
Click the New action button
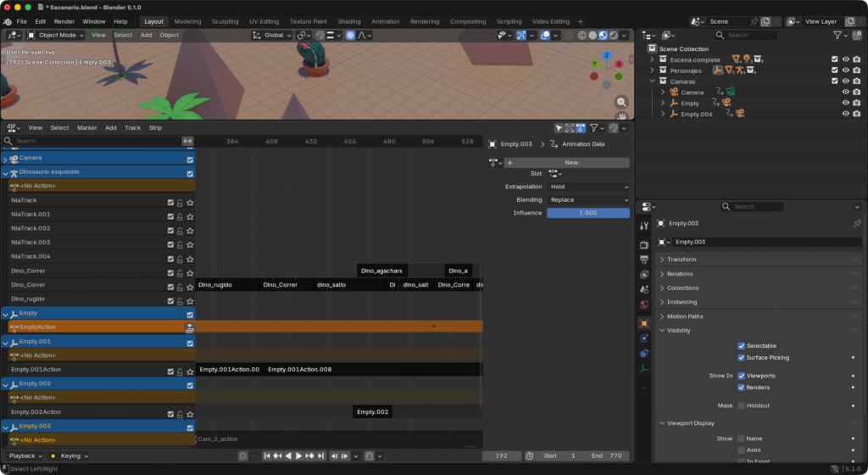point(570,163)
